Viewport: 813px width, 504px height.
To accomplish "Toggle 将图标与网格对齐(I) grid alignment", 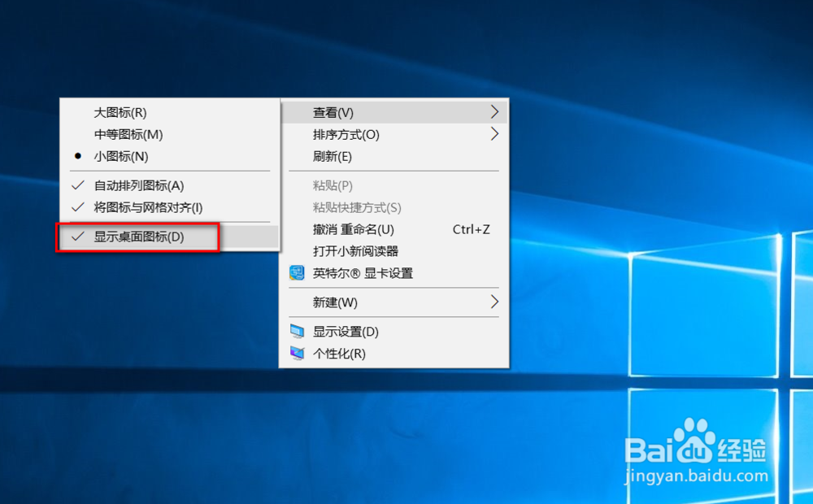I will tap(170, 207).
